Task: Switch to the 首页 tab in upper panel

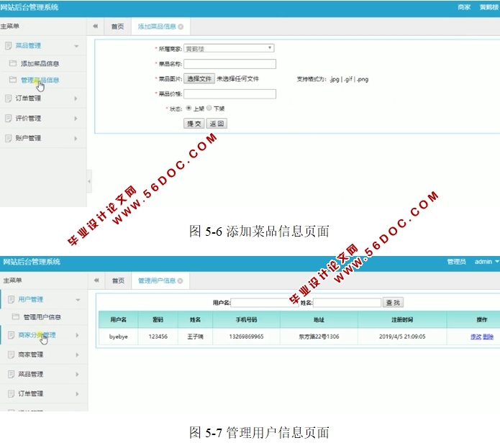Action: [117, 27]
